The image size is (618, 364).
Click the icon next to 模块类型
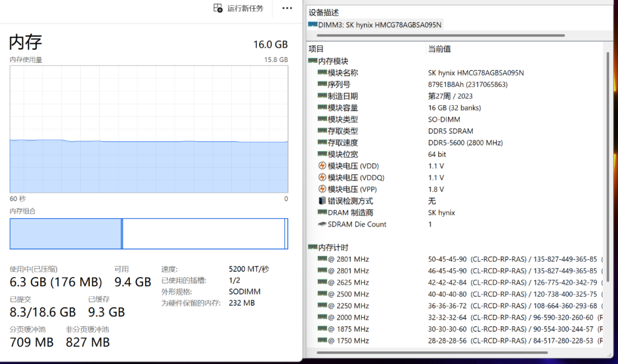322,118
